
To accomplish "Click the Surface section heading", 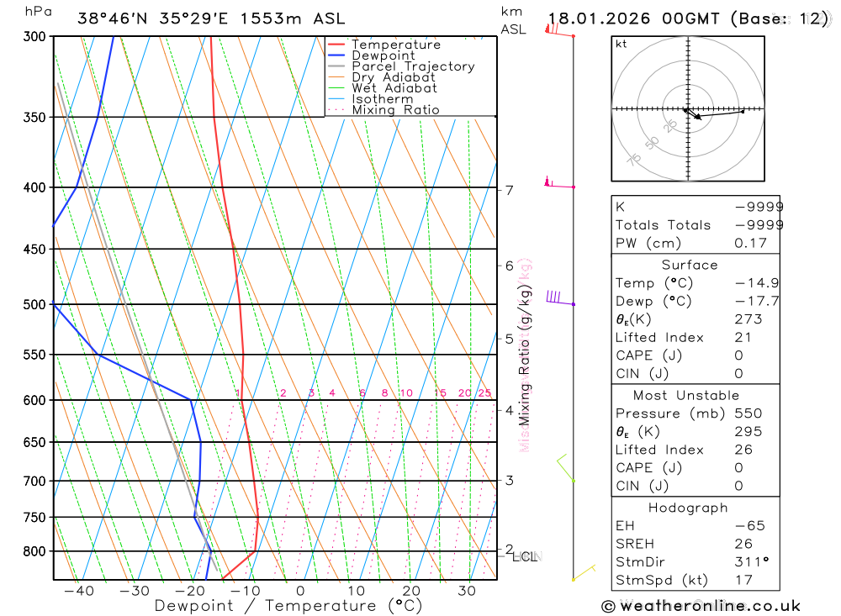I will [690, 265].
